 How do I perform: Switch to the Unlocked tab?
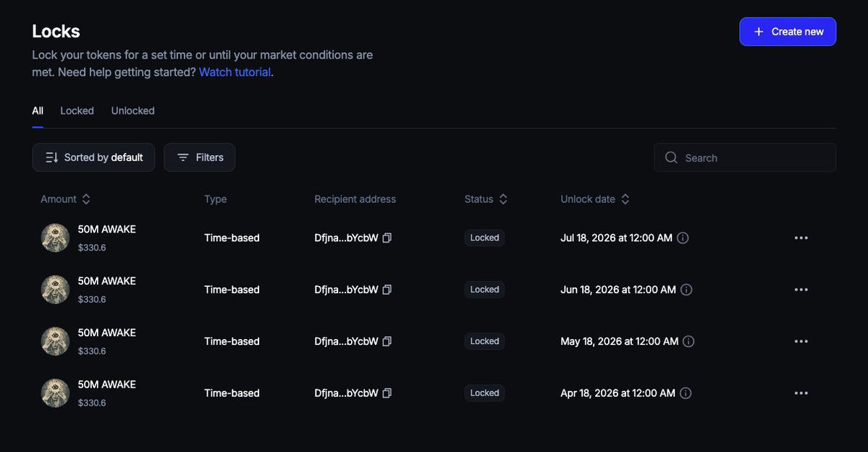132,111
